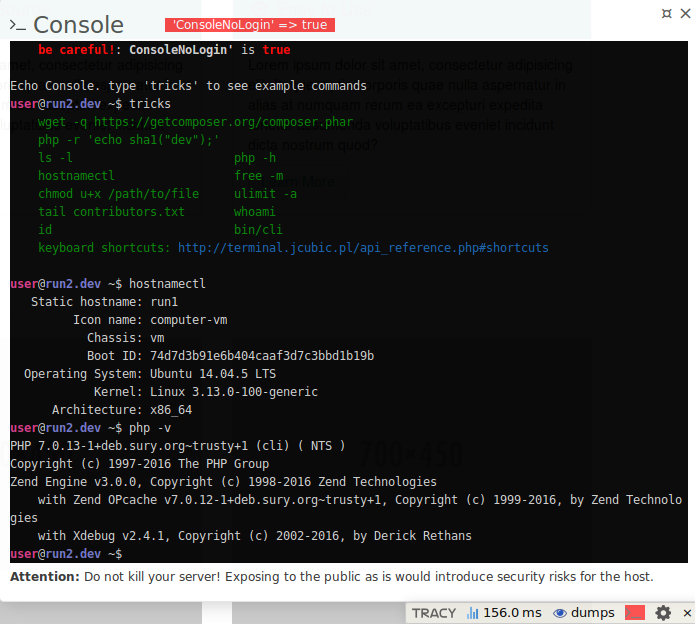Click the 'php -h' example command
The width and height of the screenshot is (695, 624).
click(255, 158)
